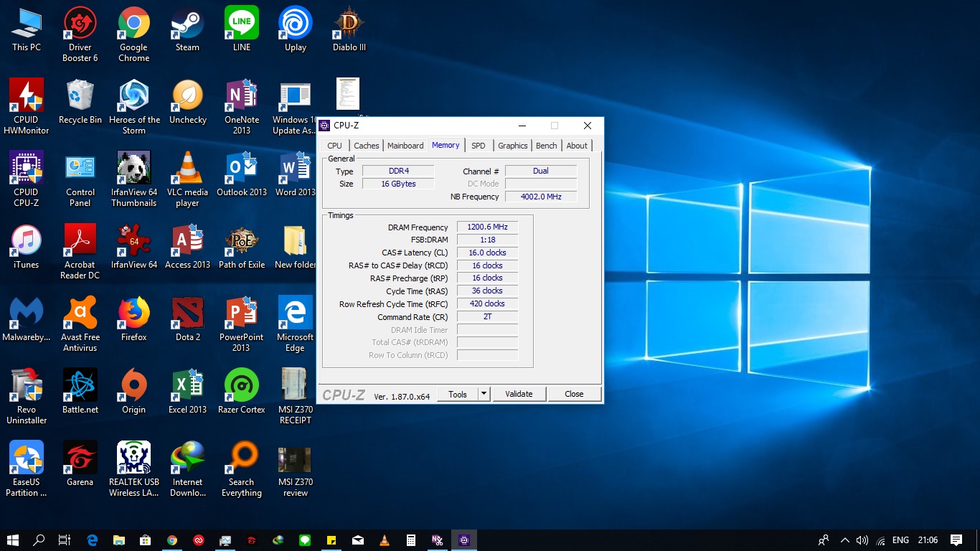
Task: Select the LINE desktop icon
Action: (242, 29)
